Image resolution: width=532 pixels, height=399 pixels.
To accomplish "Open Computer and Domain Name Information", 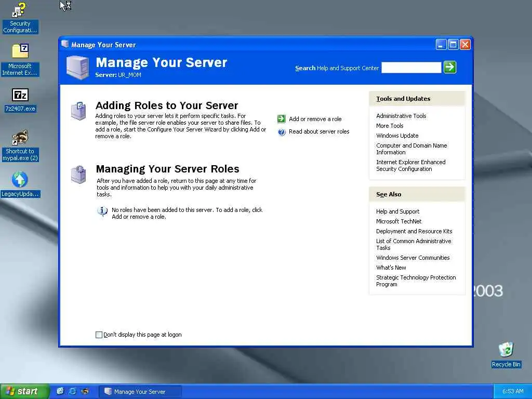I will coord(411,149).
